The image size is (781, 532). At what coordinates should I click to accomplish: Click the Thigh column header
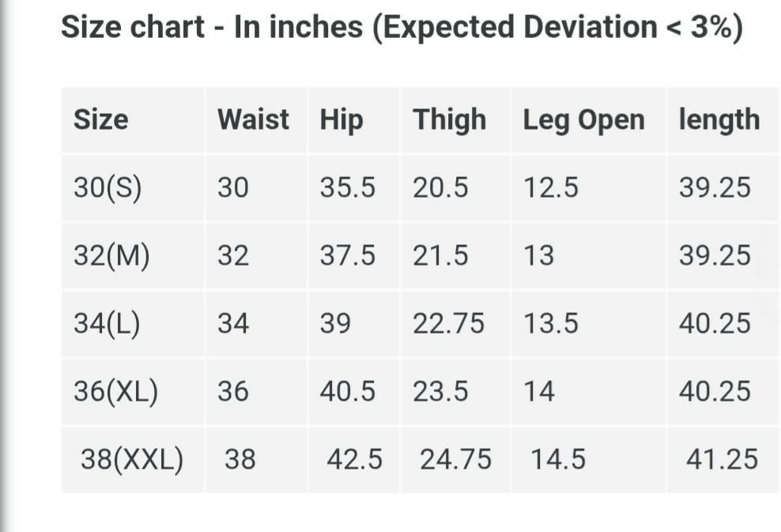450,120
